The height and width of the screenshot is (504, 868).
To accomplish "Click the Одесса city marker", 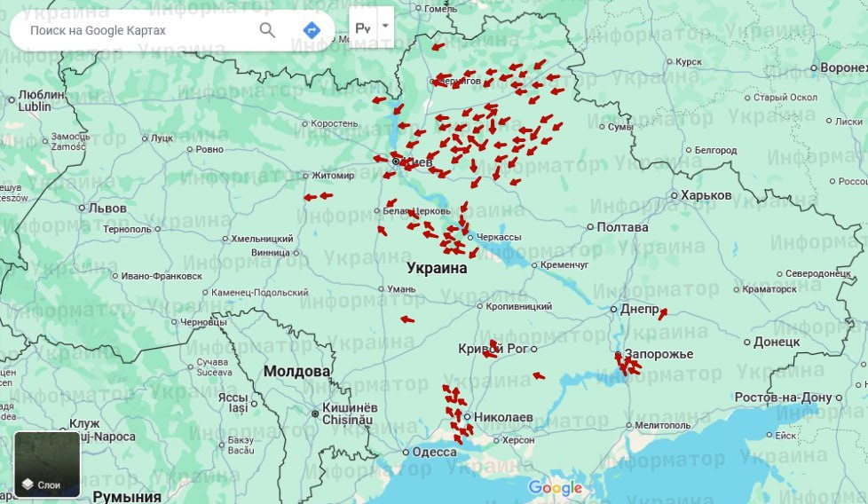I will pos(406,452).
